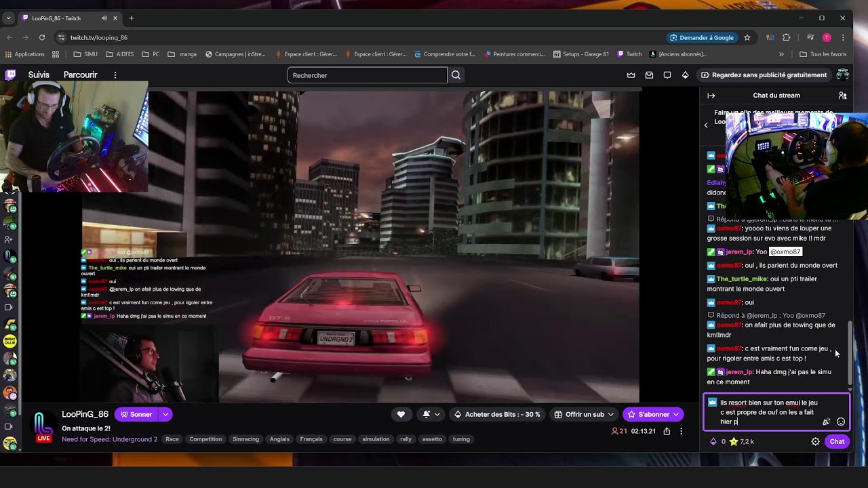This screenshot has width=868, height=488.
Task: Open Chrome media controls icon
Action: [810, 37]
